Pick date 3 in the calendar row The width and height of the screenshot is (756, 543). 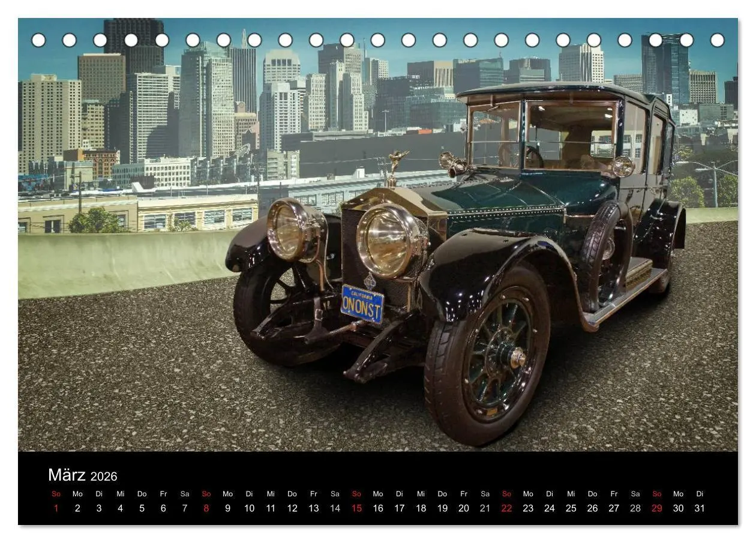99,508
